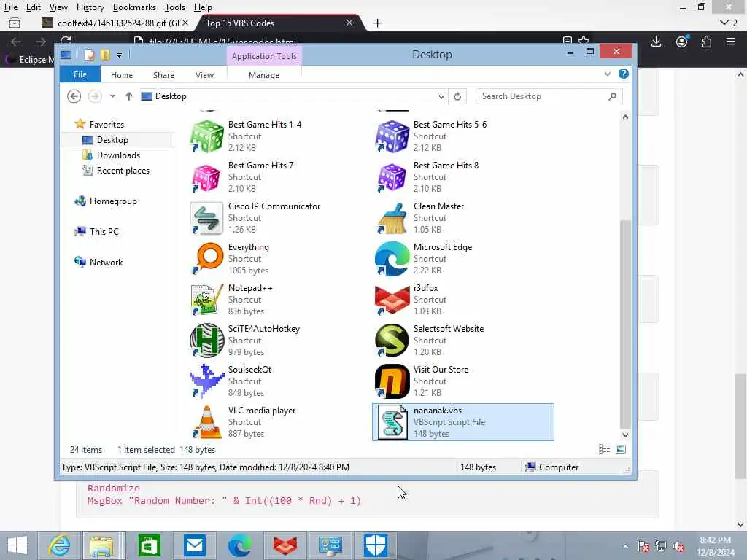Open the Home ribbon tab
747x560 pixels.
coord(122,75)
